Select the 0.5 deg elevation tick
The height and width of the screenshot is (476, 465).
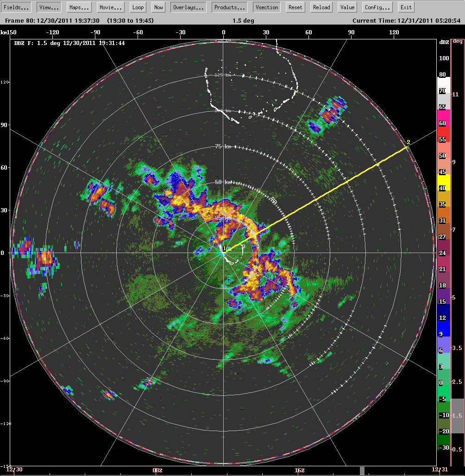click(x=457, y=449)
